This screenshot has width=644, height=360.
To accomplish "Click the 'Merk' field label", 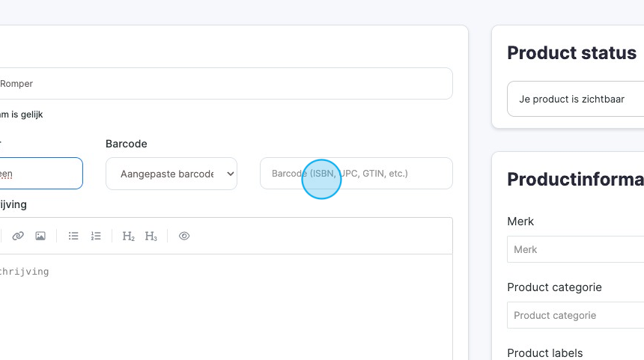I will click(x=520, y=221).
